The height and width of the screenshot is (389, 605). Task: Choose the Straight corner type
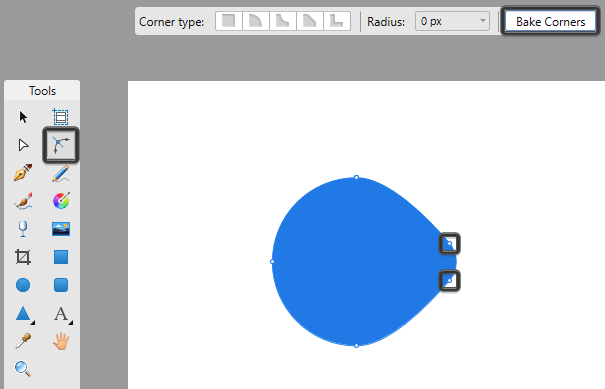(x=310, y=21)
